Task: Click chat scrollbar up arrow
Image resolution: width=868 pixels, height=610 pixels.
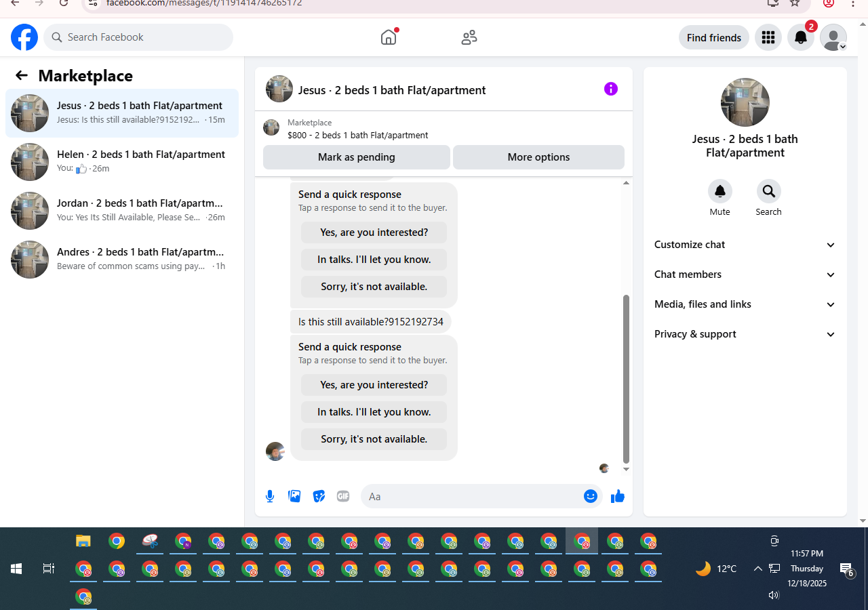Action: click(626, 183)
